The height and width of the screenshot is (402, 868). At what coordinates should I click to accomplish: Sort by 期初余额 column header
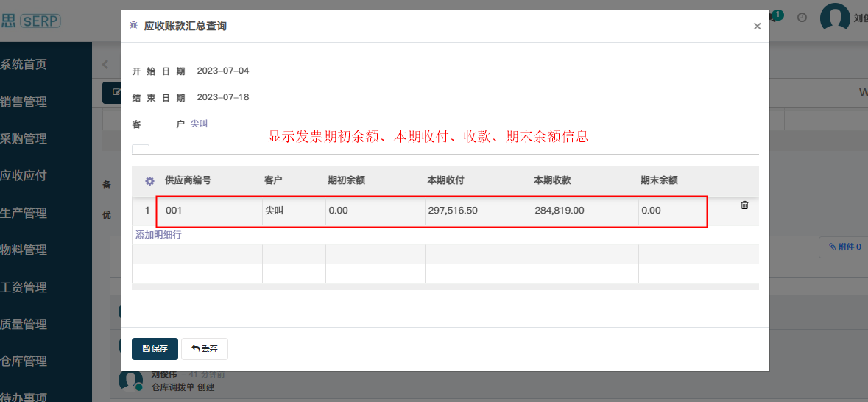click(346, 180)
